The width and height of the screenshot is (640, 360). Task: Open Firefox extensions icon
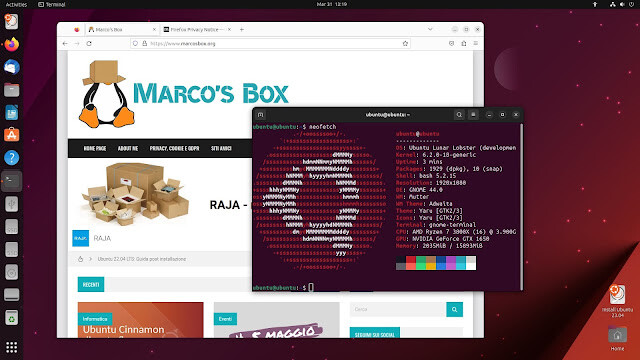tap(464, 43)
